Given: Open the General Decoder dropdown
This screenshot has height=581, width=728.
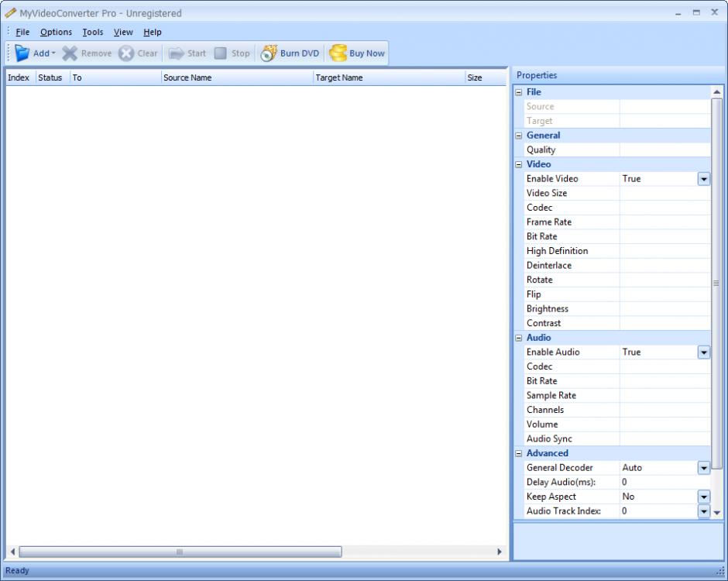Looking at the screenshot, I should [703, 468].
